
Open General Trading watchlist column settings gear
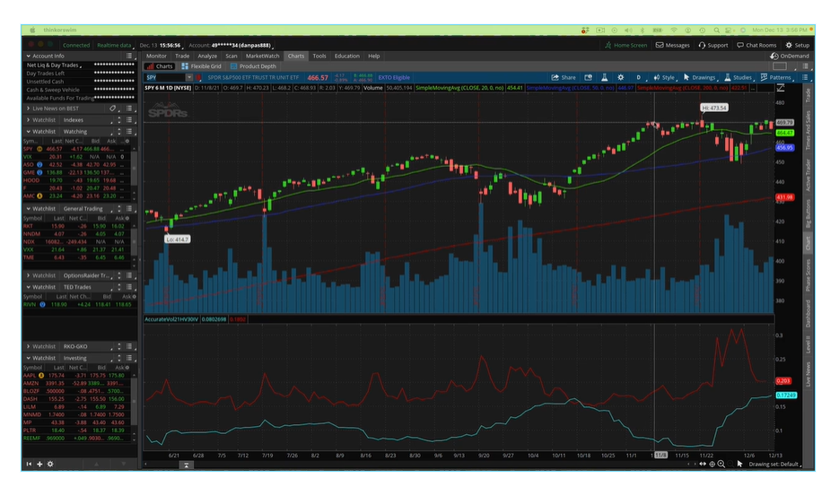pos(127,218)
